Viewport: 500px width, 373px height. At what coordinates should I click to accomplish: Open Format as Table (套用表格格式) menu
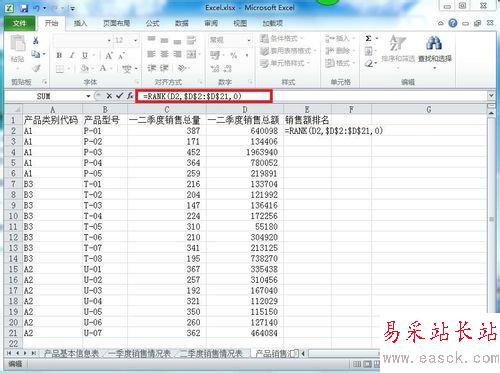pos(288,51)
